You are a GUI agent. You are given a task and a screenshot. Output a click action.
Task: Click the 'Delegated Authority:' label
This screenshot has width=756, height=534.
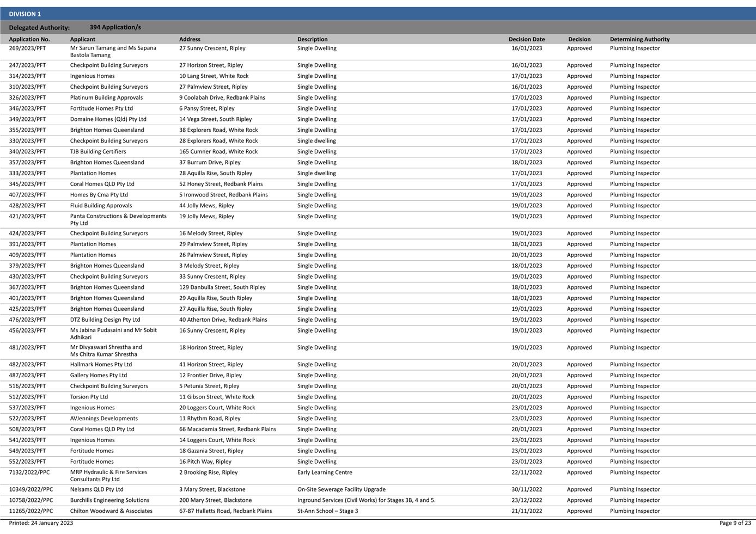[x=39, y=28]
